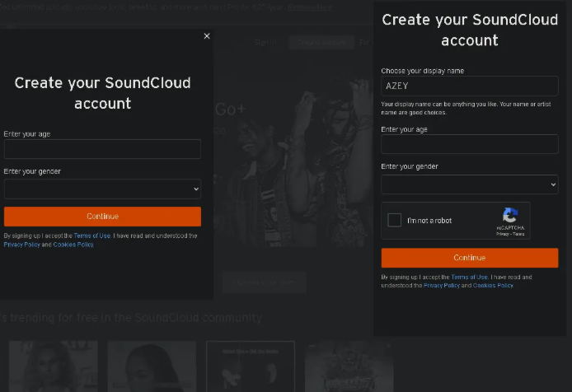Click the reCAPTCHA Privacy link
This screenshot has height=392, width=572.
tap(501, 234)
